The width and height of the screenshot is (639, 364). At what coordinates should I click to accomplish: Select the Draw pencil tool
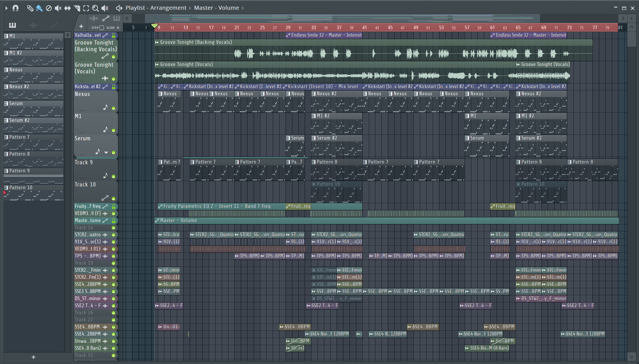click(30, 8)
